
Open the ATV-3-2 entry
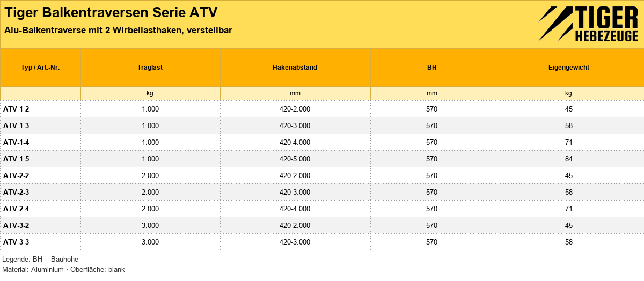[16, 225]
